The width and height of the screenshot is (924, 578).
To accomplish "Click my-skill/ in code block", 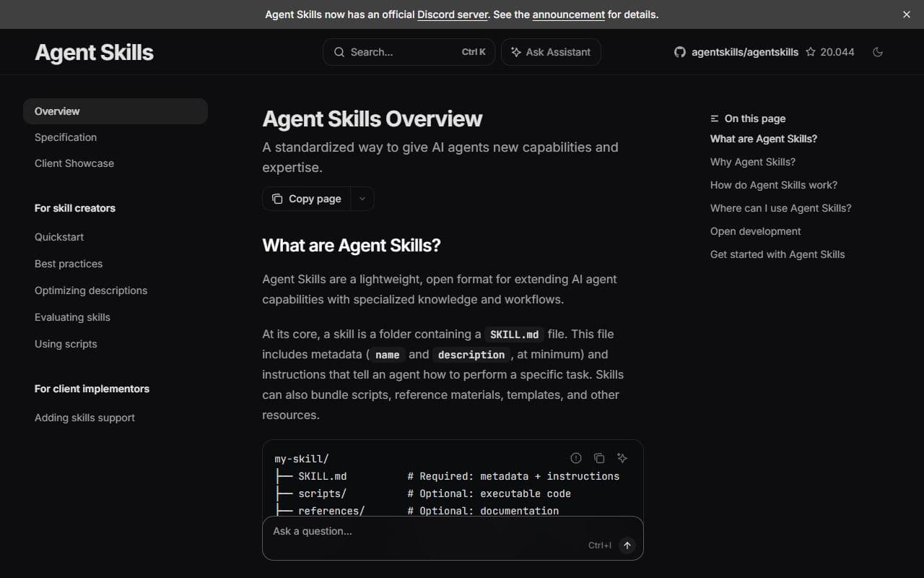I will [302, 459].
